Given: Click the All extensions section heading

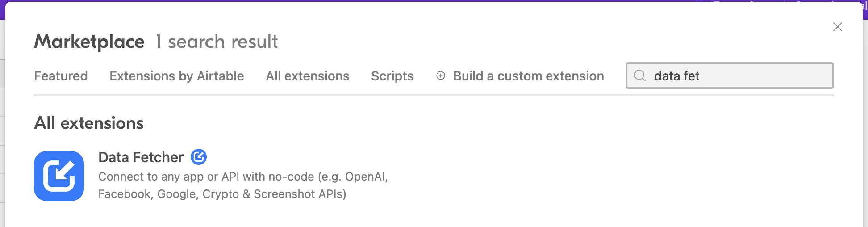Looking at the screenshot, I should [x=89, y=123].
